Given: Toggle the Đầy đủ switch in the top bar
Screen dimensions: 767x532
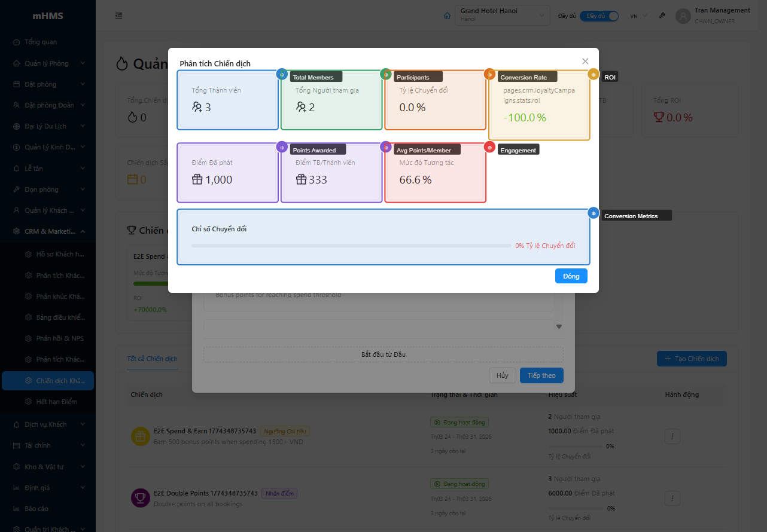Looking at the screenshot, I should pyautogui.click(x=598, y=17).
